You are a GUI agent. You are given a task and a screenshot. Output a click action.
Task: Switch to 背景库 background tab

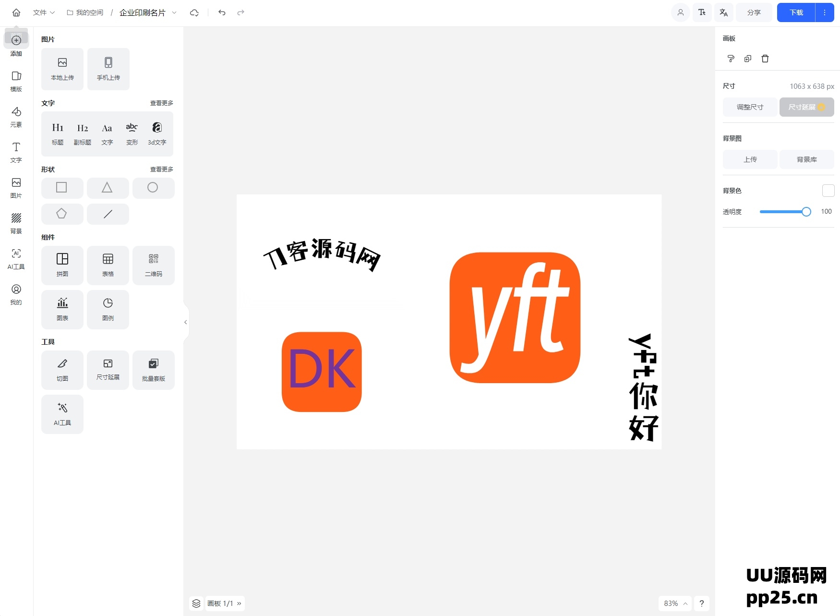click(806, 159)
